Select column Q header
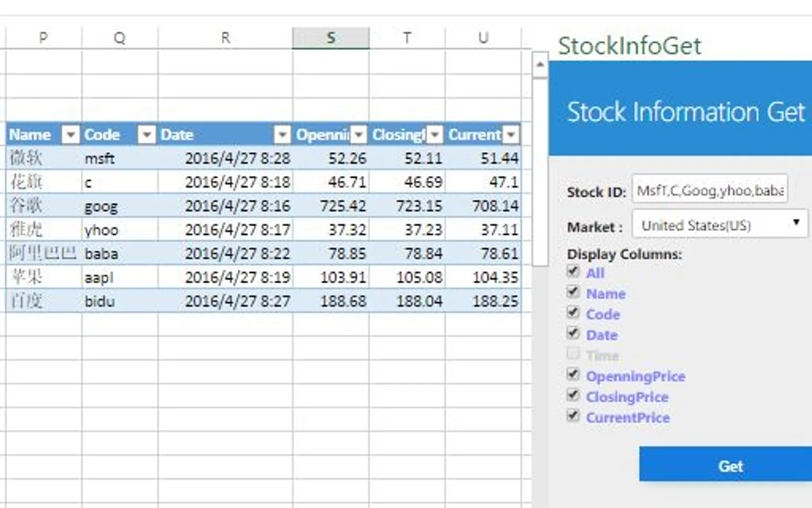 (x=120, y=38)
